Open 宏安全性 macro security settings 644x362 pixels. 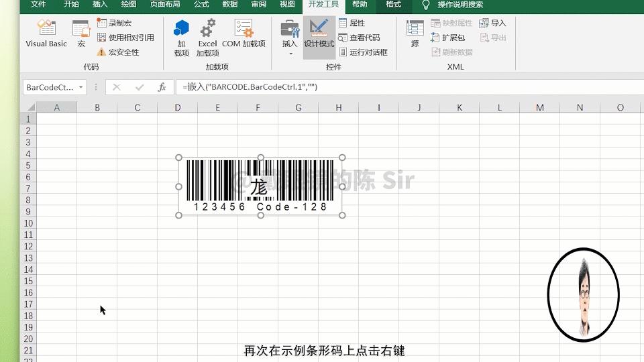(118, 52)
